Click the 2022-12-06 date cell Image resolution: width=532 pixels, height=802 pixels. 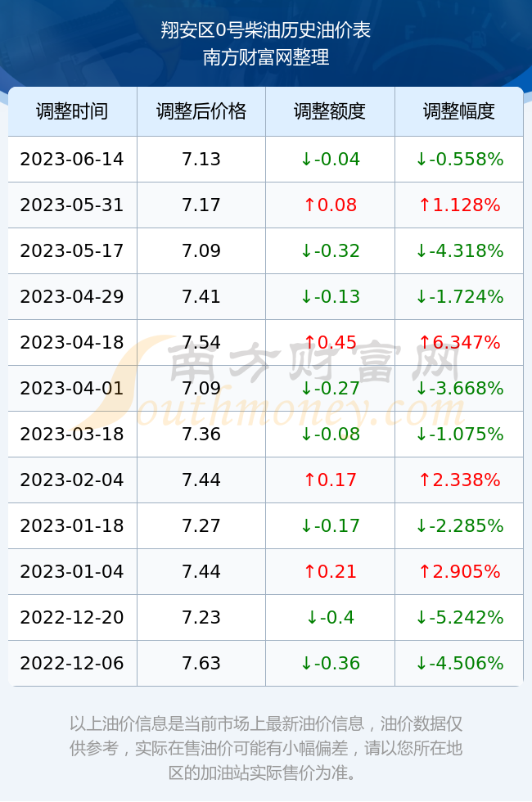click(72, 663)
